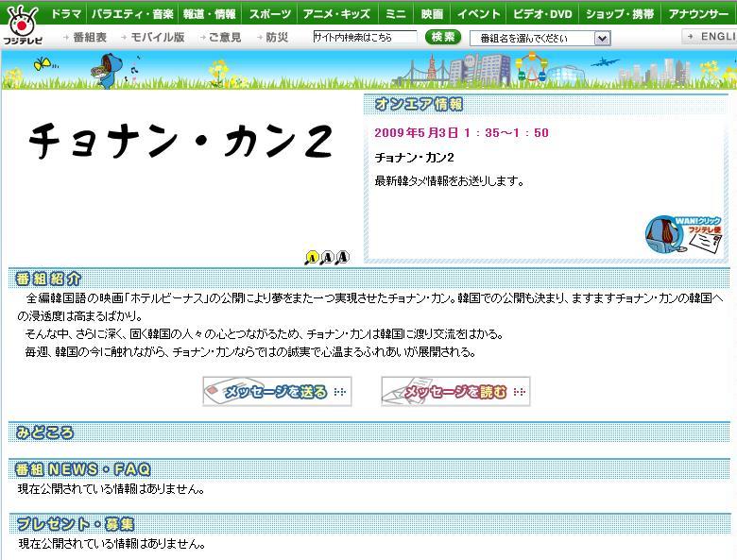This screenshot has height=560, width=737.
Task: Go to モバイル版 link
Action: coord(153,37)
